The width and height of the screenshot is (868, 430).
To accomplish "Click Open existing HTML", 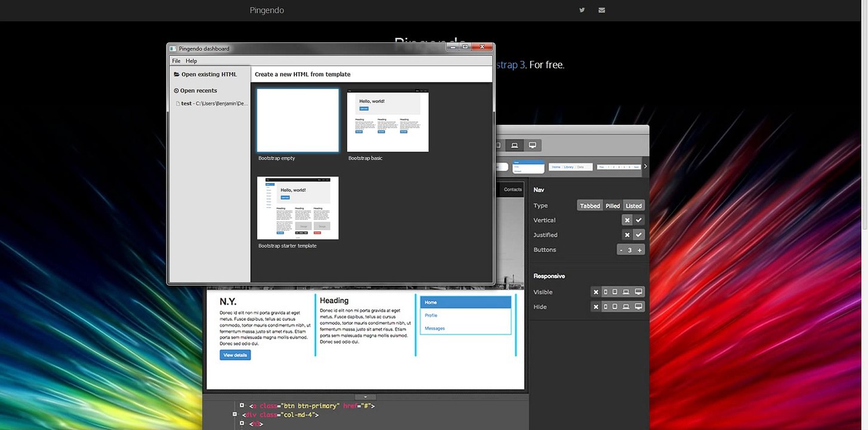I will tap(205, 75).
